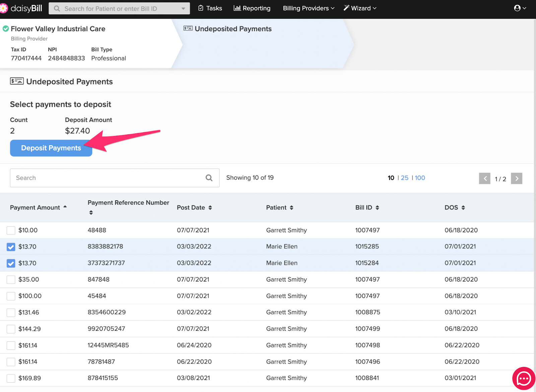Uncheck payment 8383882178 checkbox
536x392 pixels.
tap(11, 247)
